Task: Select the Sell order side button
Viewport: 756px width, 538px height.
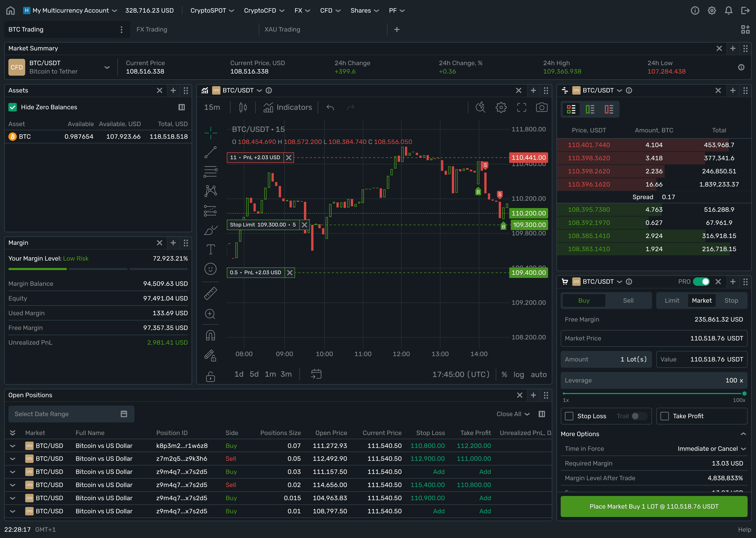Action: [628, 301]
